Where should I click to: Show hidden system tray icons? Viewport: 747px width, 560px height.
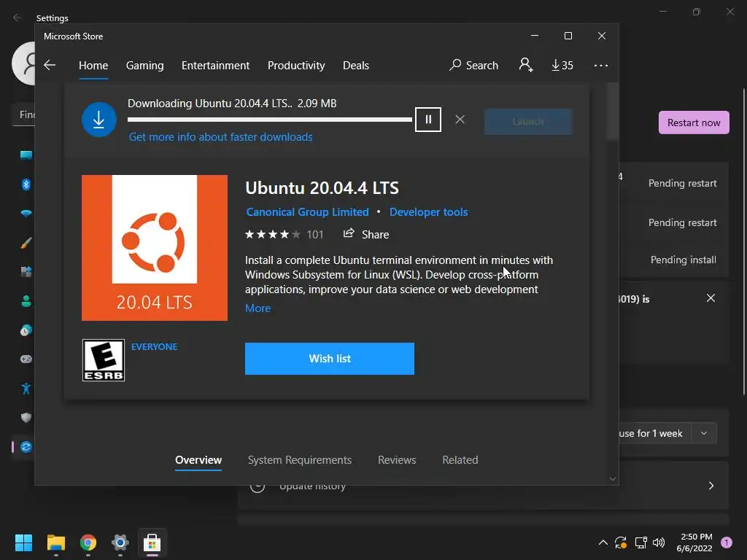(603, 542)
